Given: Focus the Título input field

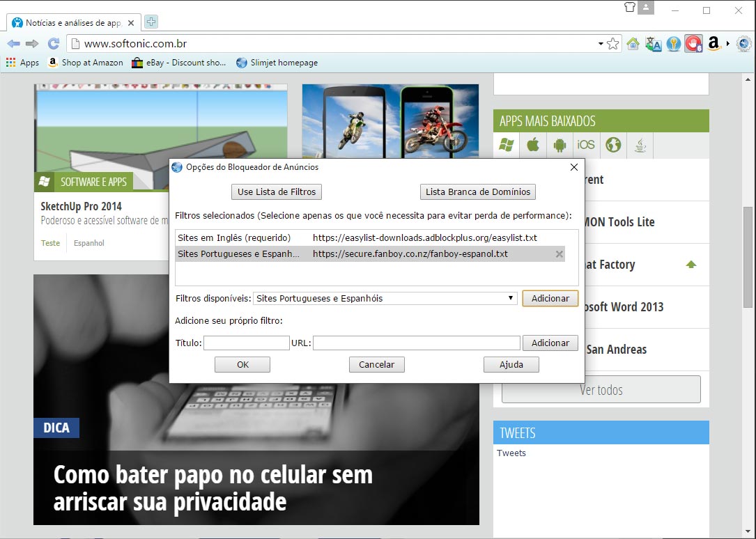Looking at the screenshot, I should pyautogui.click(x=247, y=343).
